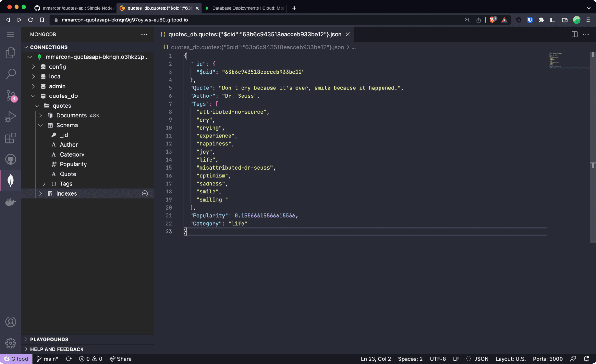
Task: Toggle PLAYGROUNDS section open
Action: [26, 339]
